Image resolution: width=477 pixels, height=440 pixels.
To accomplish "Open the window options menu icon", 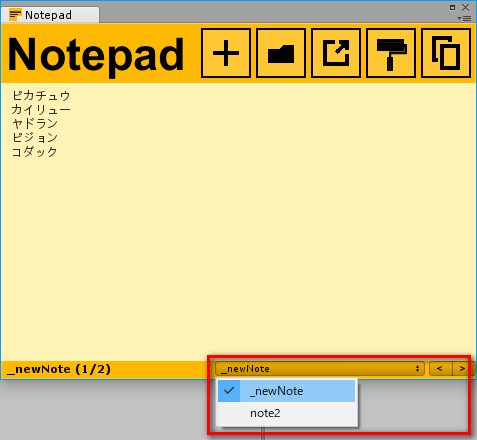I will coord(464,18).
